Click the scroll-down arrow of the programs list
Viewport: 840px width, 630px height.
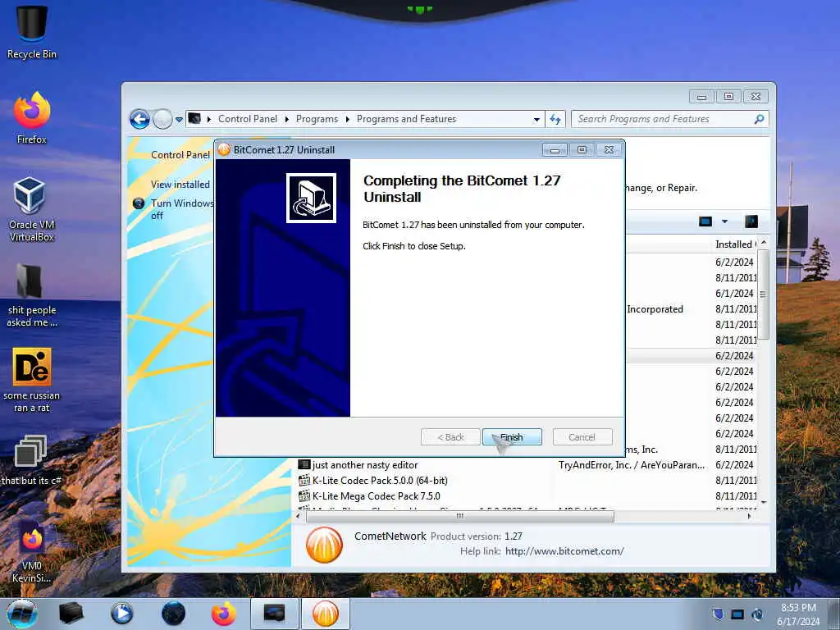764,503
